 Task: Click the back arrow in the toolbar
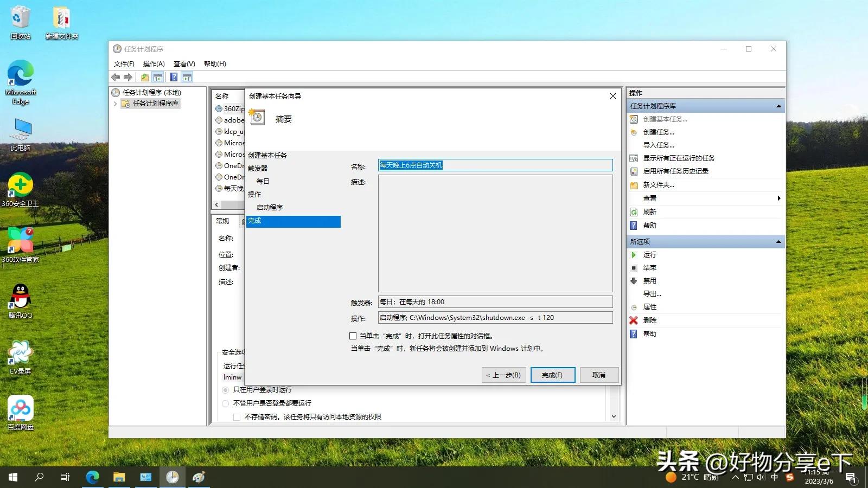(116, 77)
